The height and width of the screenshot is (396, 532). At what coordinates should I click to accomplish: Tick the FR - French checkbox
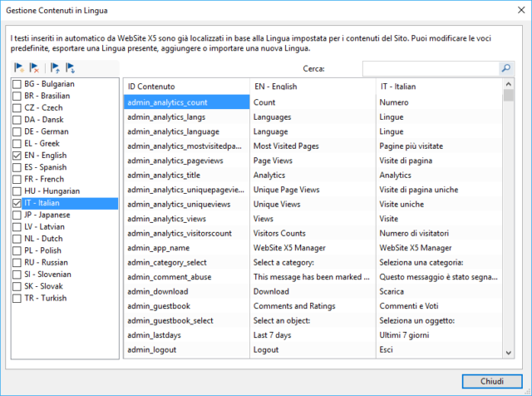[x=17, y=179]
